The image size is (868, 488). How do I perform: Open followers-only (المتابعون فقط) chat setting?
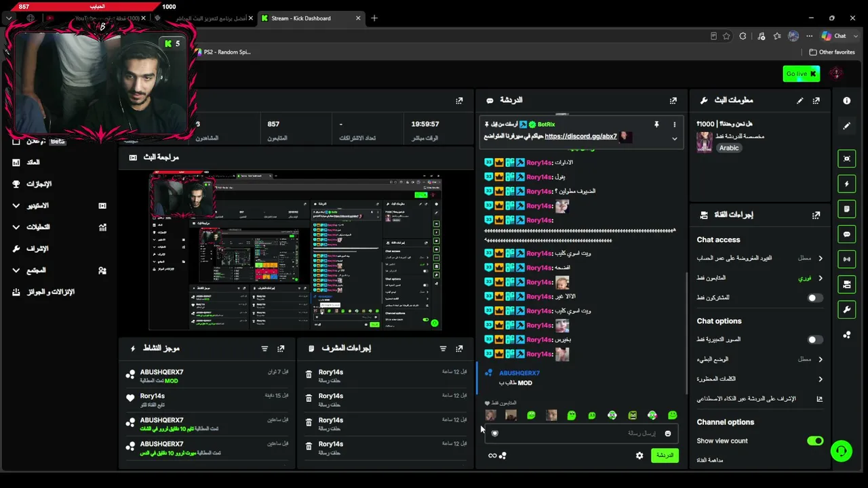(759, 278)
